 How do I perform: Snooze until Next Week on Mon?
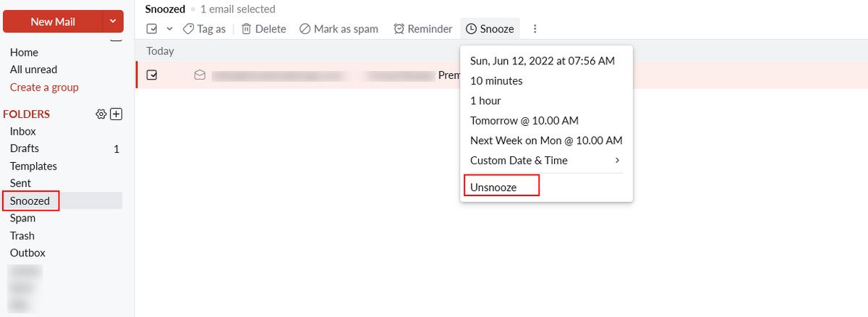[547, 140]
